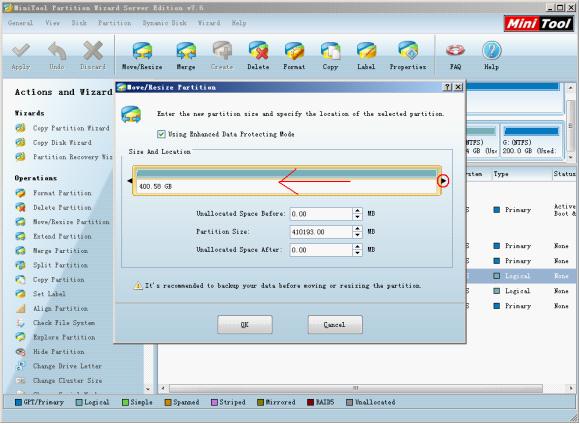Open the Partition menu
This screenshot has width=580, height=424.
click(x=114, y=23)
